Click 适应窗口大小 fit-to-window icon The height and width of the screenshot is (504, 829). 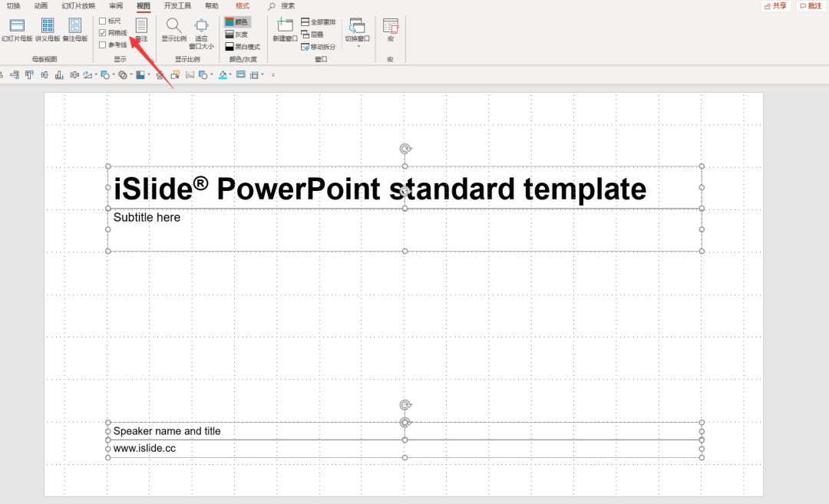(201, 29)
